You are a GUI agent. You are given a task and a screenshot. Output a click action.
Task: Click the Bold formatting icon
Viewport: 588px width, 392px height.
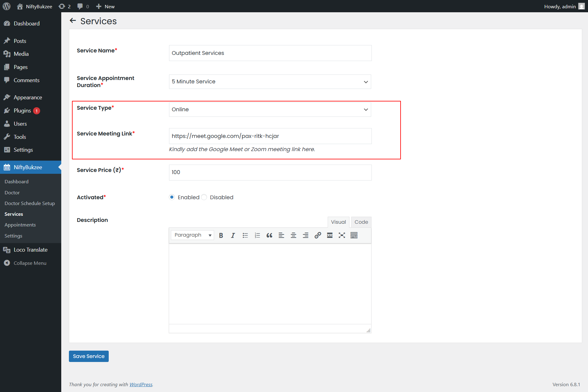pos(221,235)
